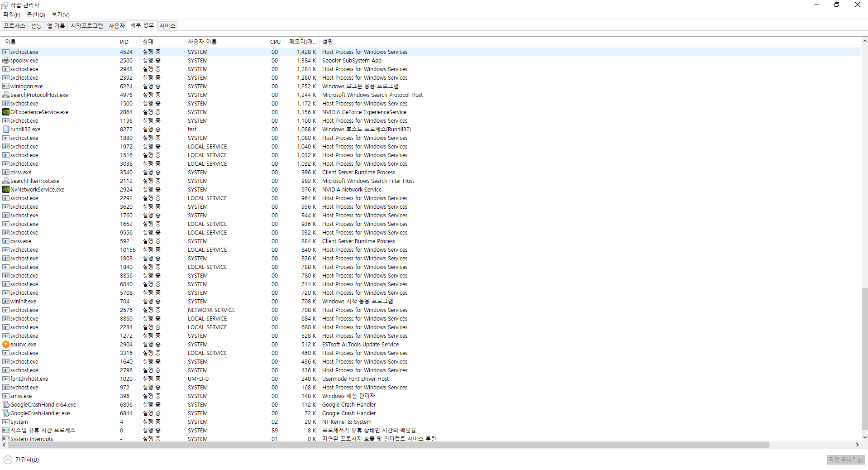Viewport: 868px width, 470px height.
Task: Sort by the 사용자 이름 column header
Action: (225, 42)
